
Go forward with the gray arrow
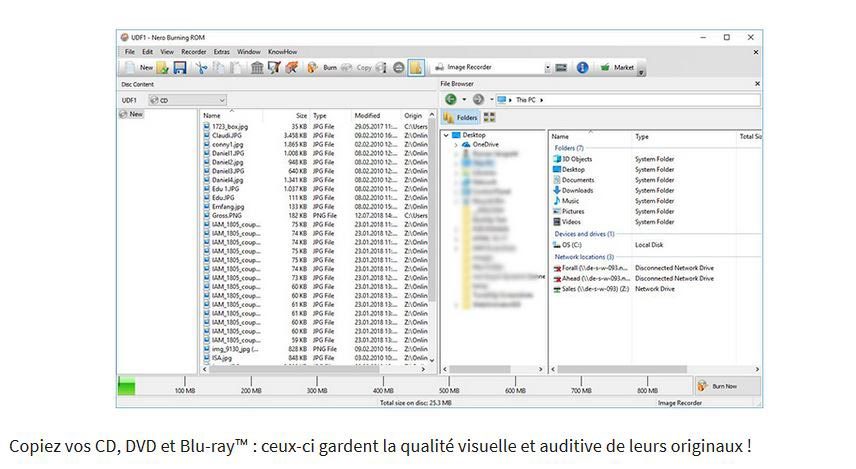coord(478,99)
